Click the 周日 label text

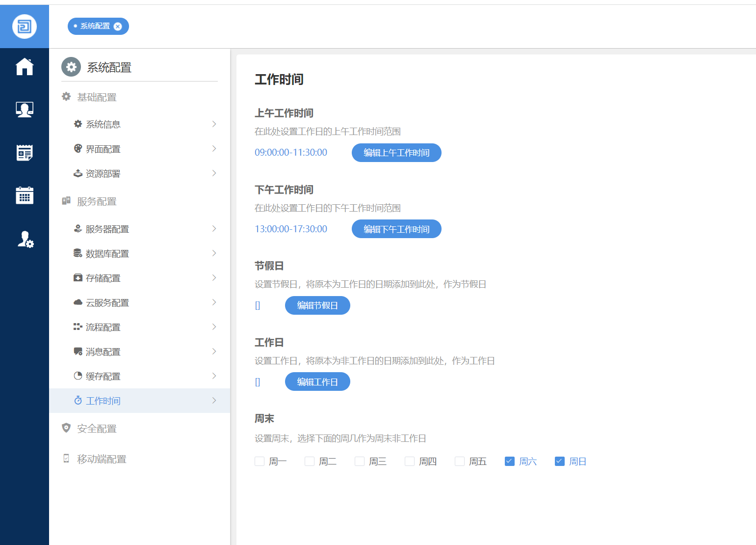point(578,462)
